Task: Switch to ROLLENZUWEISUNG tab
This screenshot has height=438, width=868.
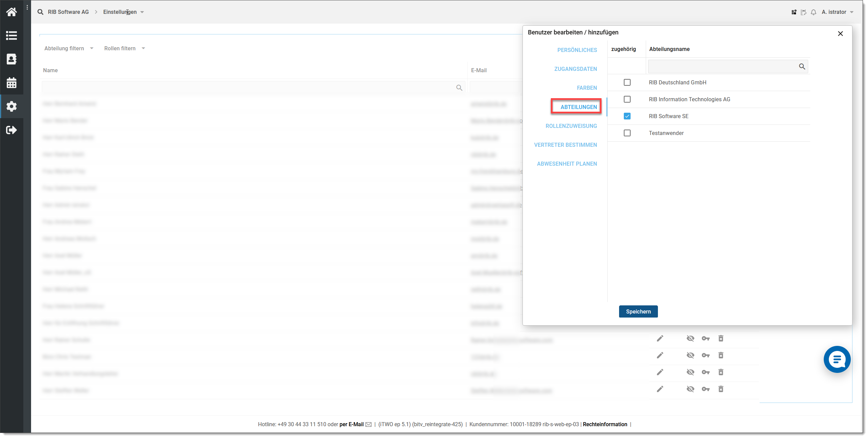Action: [571, 126]
